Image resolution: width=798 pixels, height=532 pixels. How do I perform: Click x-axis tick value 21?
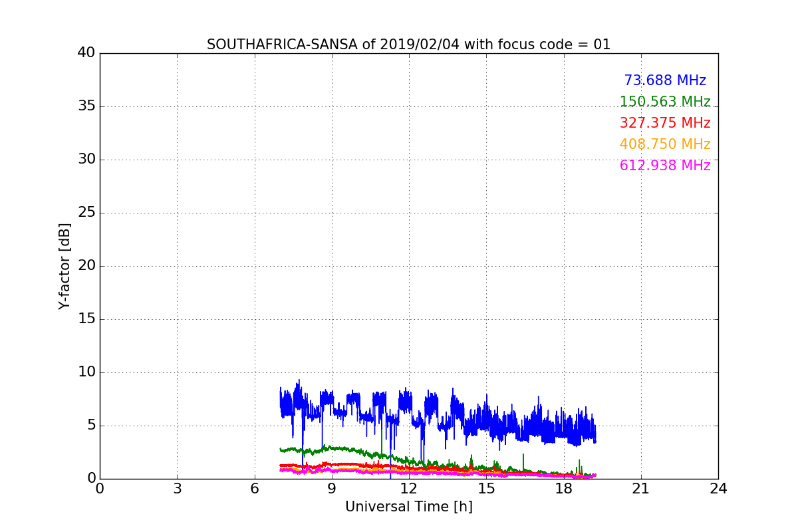[641, 489]
